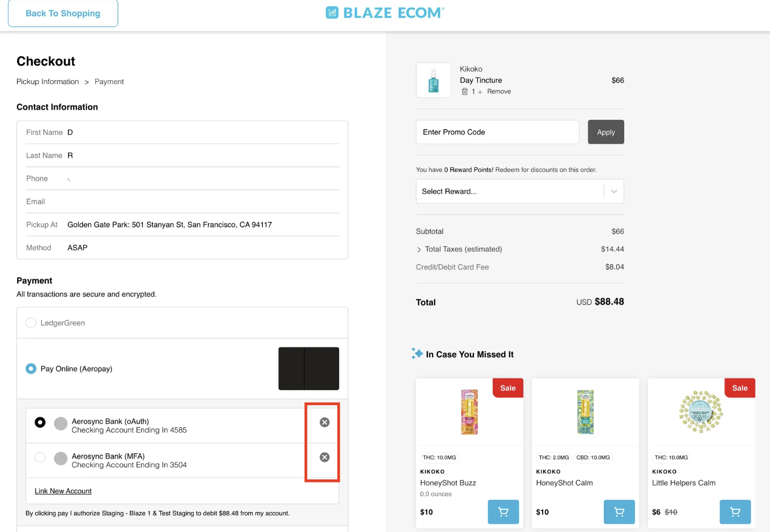Open the Select Reward dropdown
This screenshot has height=532, width=770.
pos(520,191)
